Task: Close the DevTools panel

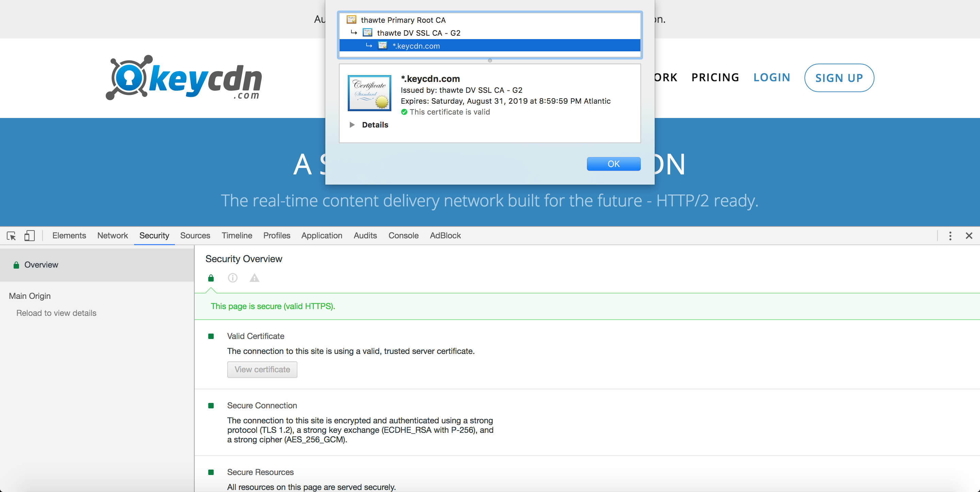Action: (x=969, y=236)
